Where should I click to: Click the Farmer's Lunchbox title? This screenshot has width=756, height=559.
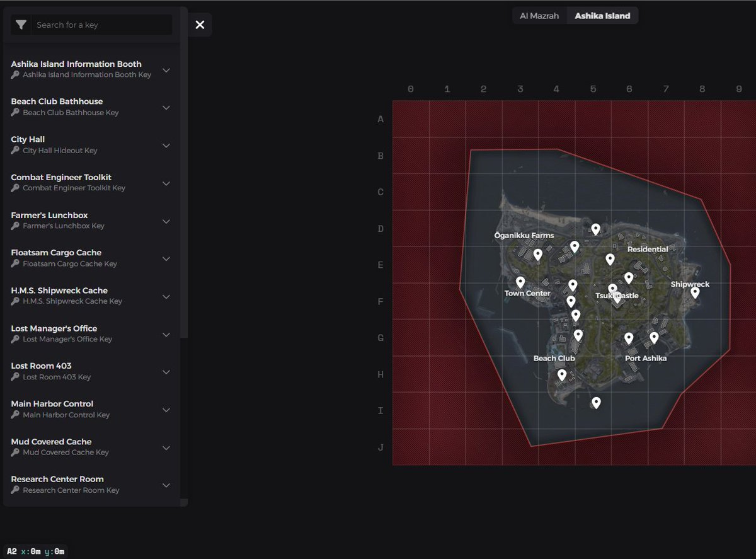click(49, 215)
